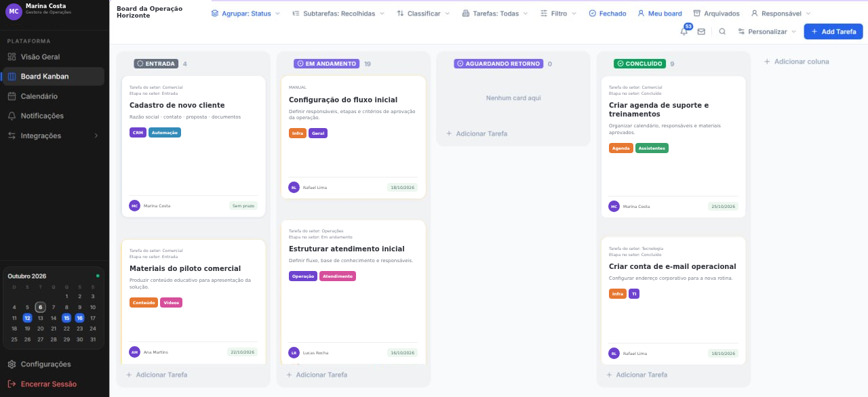Toggle the Arquivados view

click(716, 14)
